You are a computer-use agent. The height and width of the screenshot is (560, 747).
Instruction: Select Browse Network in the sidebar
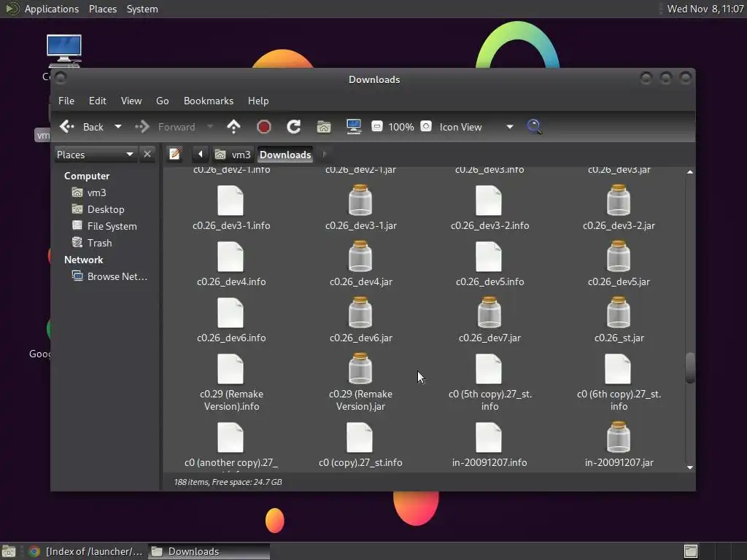tap(117, 276)
